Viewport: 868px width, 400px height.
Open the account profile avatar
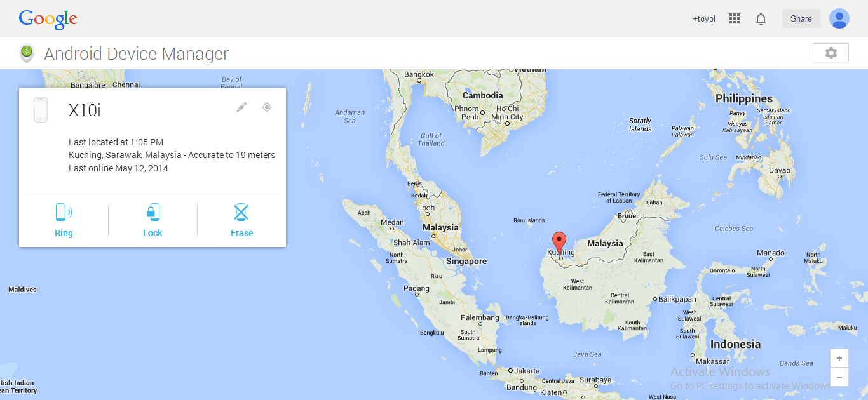pyautogui.click(x=839, y=18)
